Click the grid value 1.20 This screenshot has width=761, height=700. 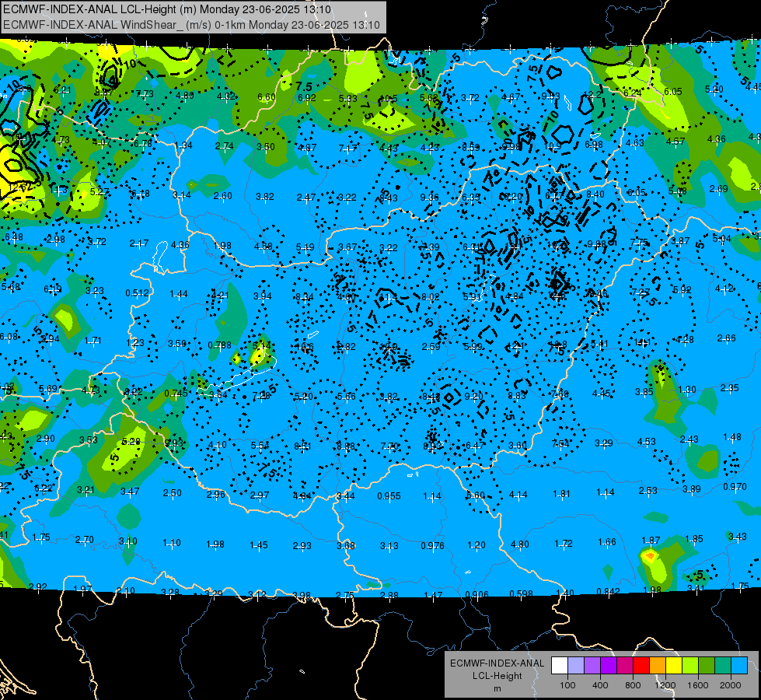476,545
